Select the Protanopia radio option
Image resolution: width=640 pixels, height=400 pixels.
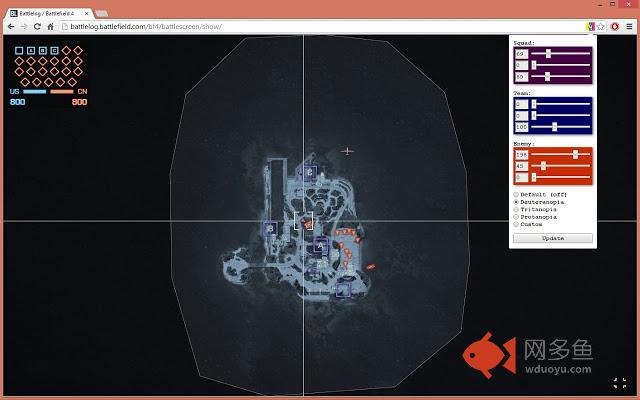pos(516,217)
